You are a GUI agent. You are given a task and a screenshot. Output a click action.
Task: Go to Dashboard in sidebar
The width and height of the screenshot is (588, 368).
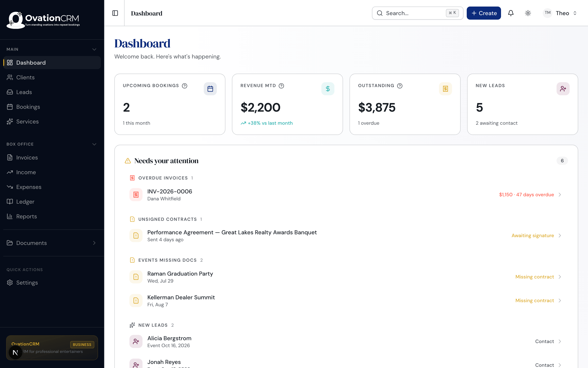[52, 63]
